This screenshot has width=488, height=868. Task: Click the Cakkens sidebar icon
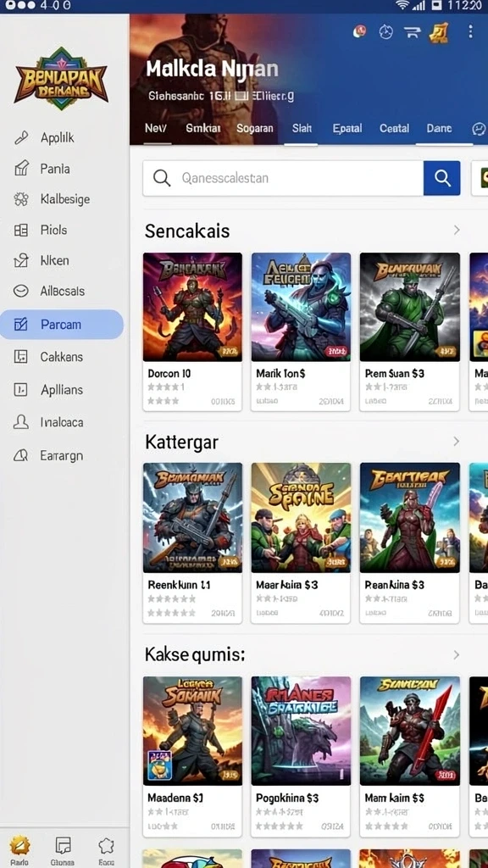pyautogui.click(x=21, y=357)
